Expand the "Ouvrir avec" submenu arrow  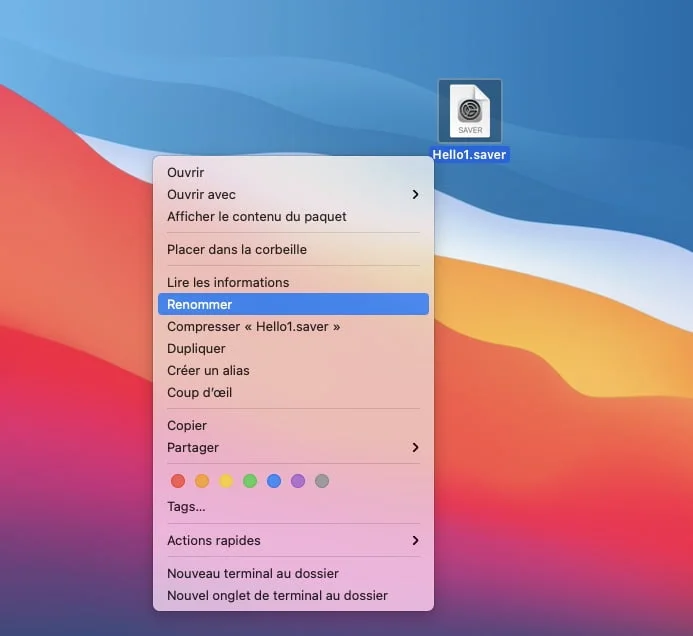point(415,195)
